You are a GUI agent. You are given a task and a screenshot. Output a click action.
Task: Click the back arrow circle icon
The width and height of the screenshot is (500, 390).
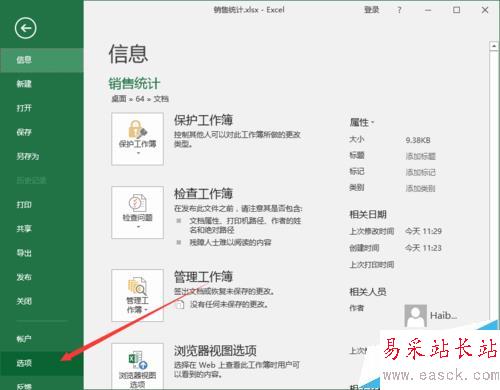pos(25,28)
